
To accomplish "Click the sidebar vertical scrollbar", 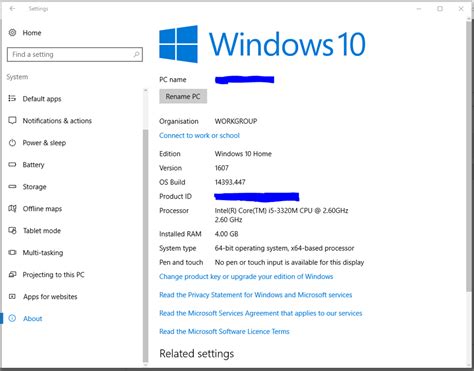I will (x=145, y=245).
